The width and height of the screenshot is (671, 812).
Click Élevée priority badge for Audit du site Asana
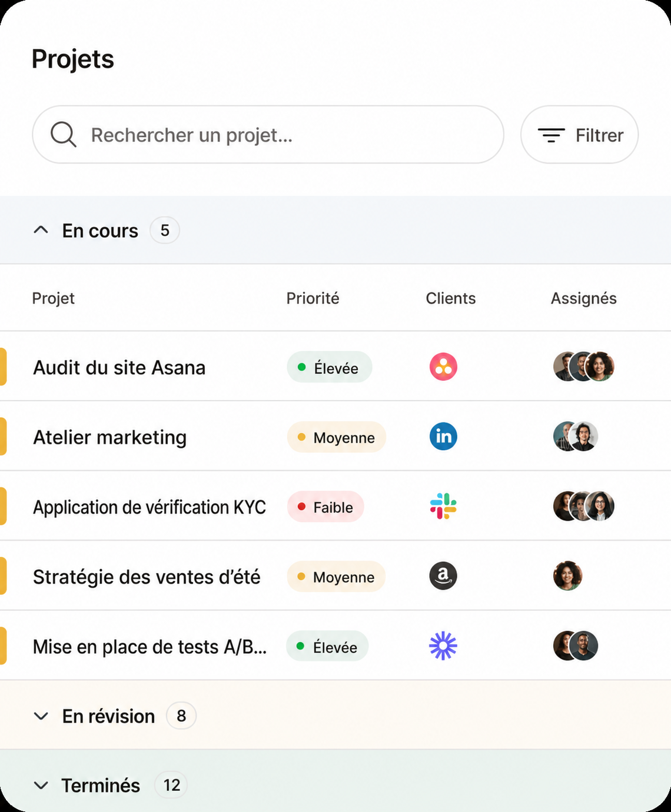[330, 367]
